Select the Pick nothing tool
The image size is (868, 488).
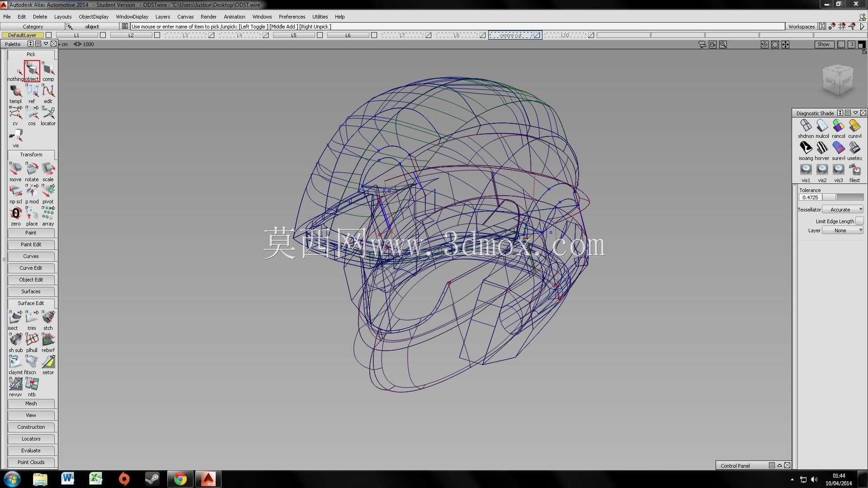coord(15,71)
